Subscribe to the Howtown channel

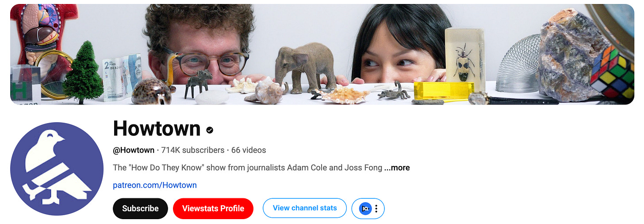point(140,209)
